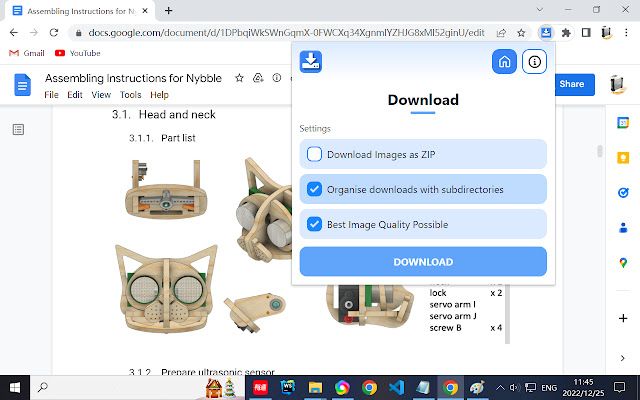Bookmark this page with star icon
The image size is (640, 400).
[x=521, y=33]
